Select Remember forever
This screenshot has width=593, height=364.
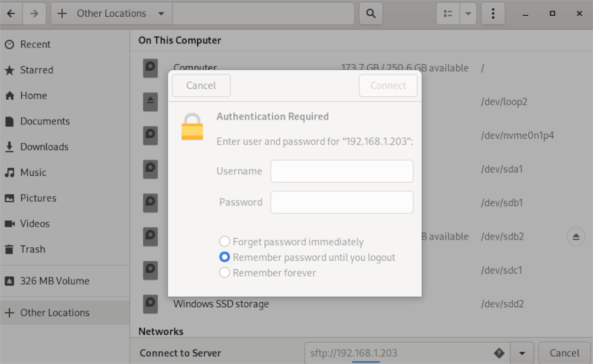pyautogui.click(x=224, y=272)
